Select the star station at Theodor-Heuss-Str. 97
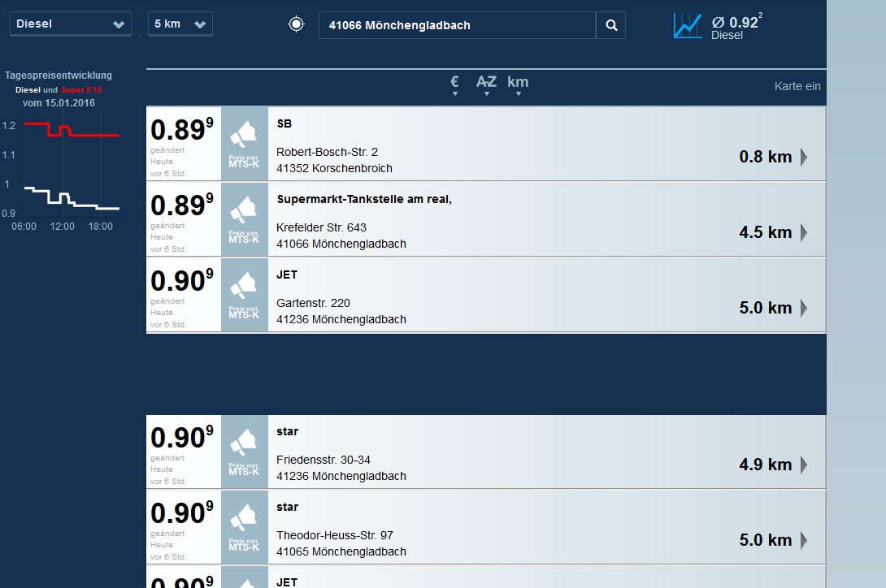This screenshot has height=588, width=886. coord(287,508)
